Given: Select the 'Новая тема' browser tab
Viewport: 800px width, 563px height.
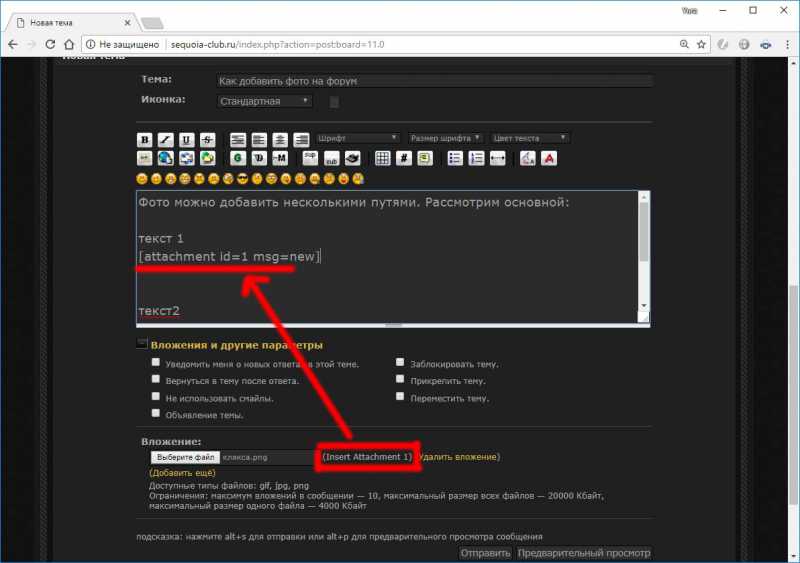Looking at the screenshot, I should click(x=70, y=22).
